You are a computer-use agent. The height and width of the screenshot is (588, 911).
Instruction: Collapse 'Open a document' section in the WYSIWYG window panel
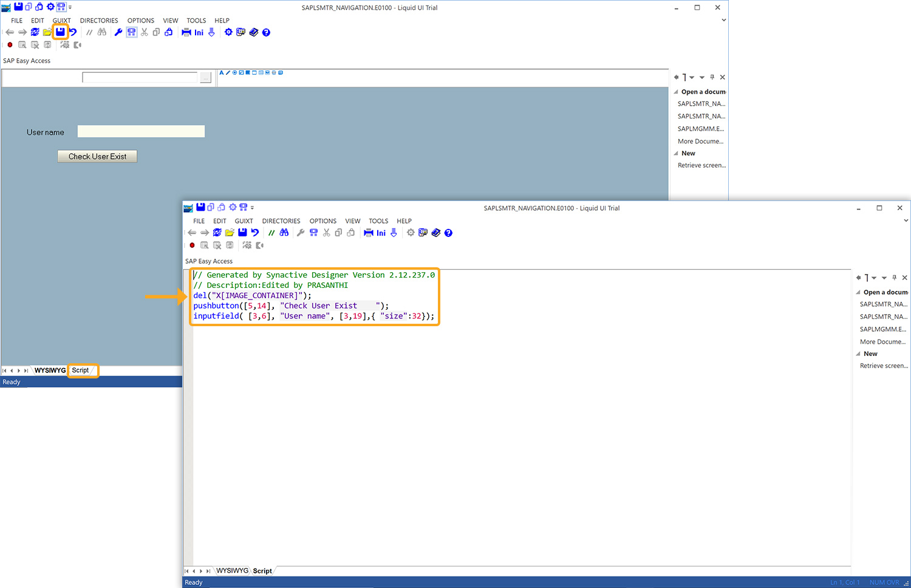676,92
